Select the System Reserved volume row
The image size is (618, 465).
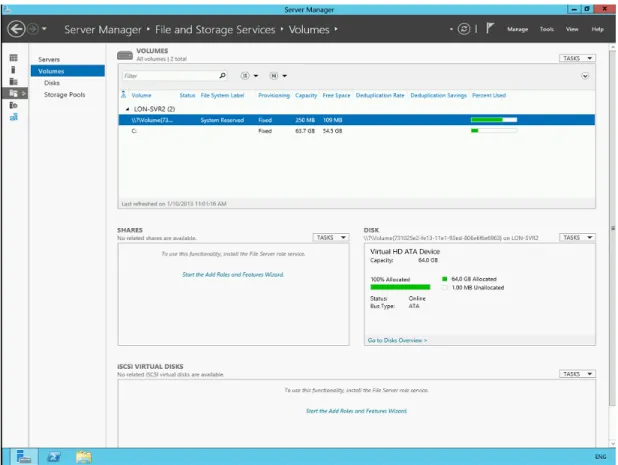357,120
